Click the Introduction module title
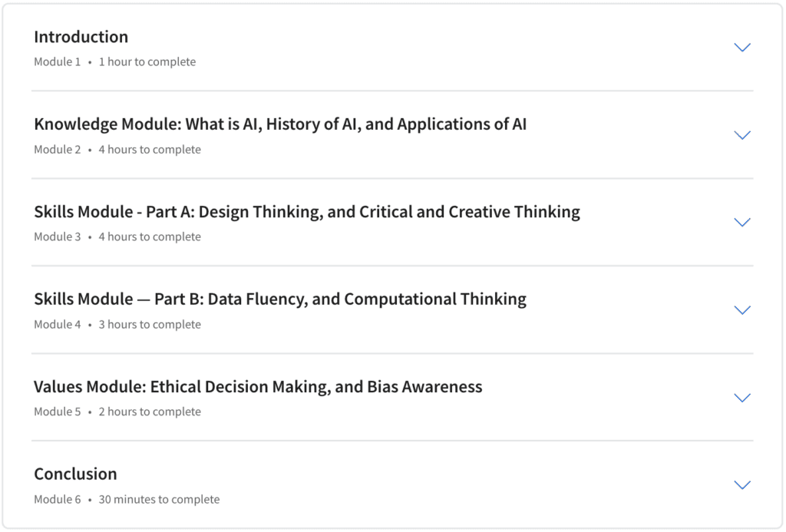Image resolution: width=786 pixels, height=532 pixels. (81, 37)
